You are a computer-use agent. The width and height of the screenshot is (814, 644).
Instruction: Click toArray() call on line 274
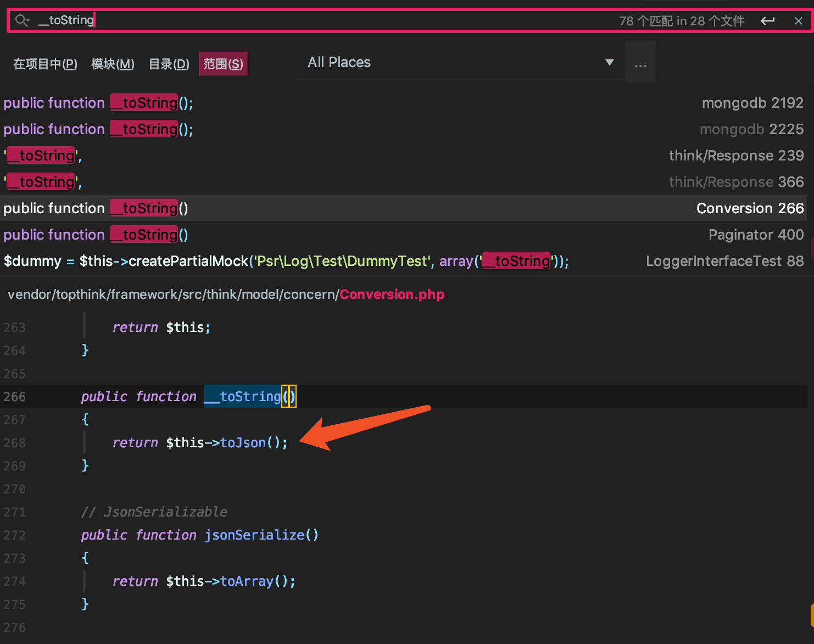point(258,581)
